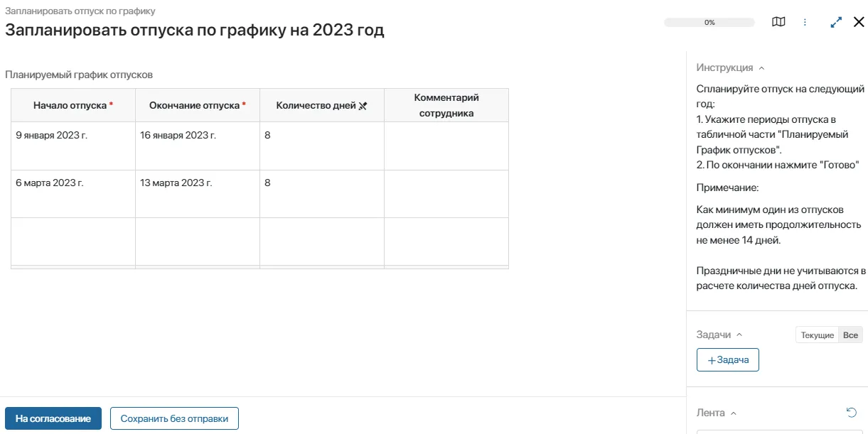This screenshot has height=434, width=868.
Task: Open the three-dot options menu
Action: tap(805, 22)
